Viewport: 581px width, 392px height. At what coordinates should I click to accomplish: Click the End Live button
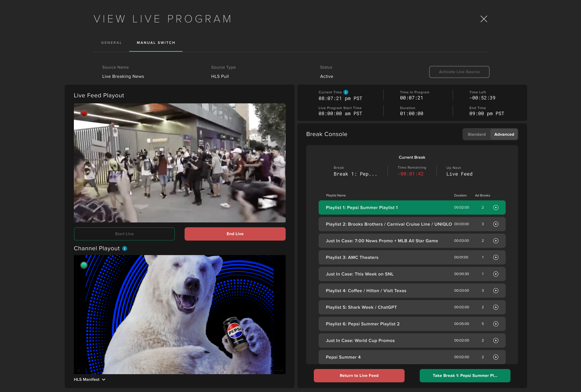point(235,234)
